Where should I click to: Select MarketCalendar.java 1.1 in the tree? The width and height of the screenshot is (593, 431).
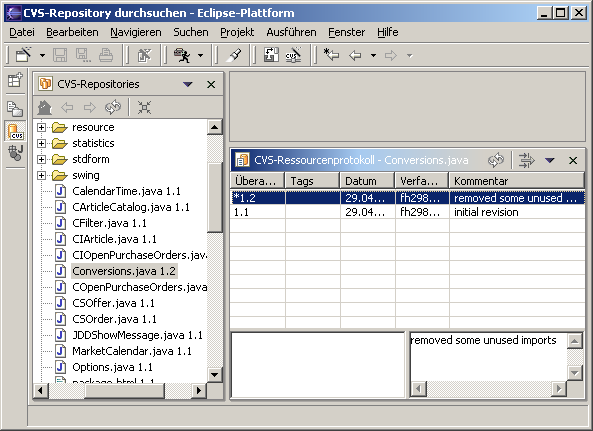pyautogui.click(x=132, y=351)
